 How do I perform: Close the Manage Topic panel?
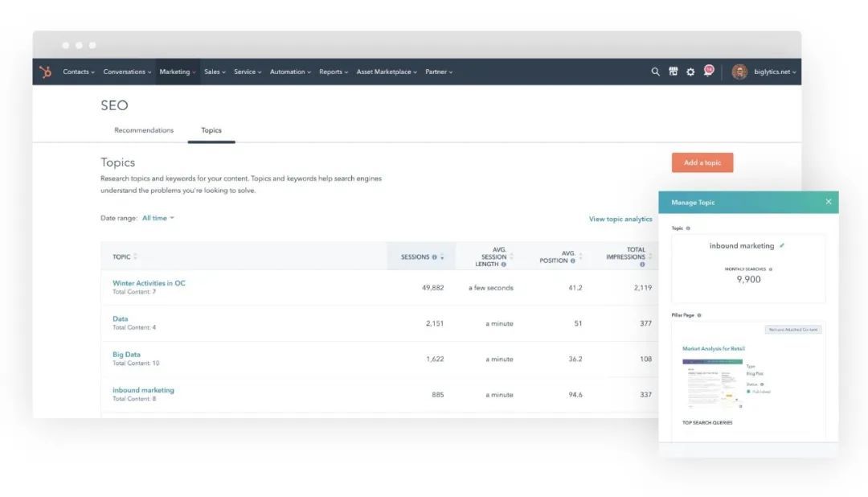pos(828,202)
